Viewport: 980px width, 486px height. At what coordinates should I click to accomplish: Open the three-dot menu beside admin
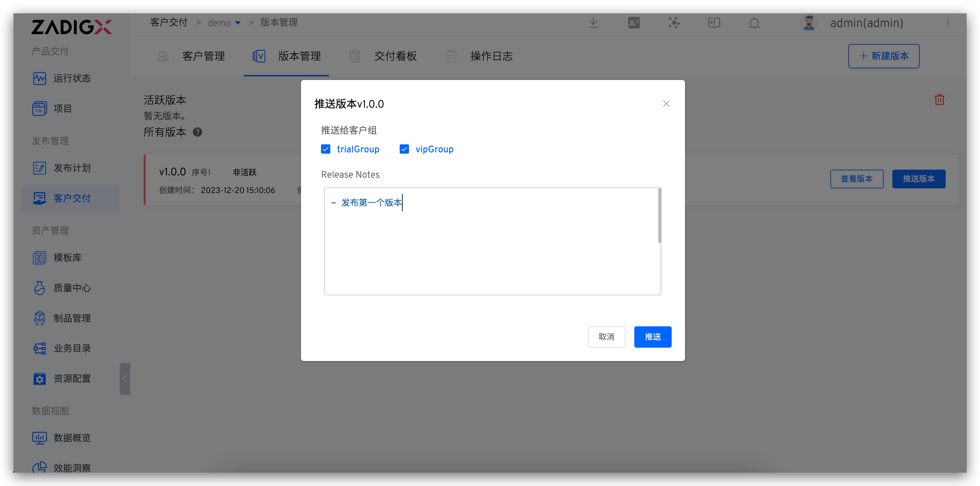pyautogui.click(x=948, y=23)
